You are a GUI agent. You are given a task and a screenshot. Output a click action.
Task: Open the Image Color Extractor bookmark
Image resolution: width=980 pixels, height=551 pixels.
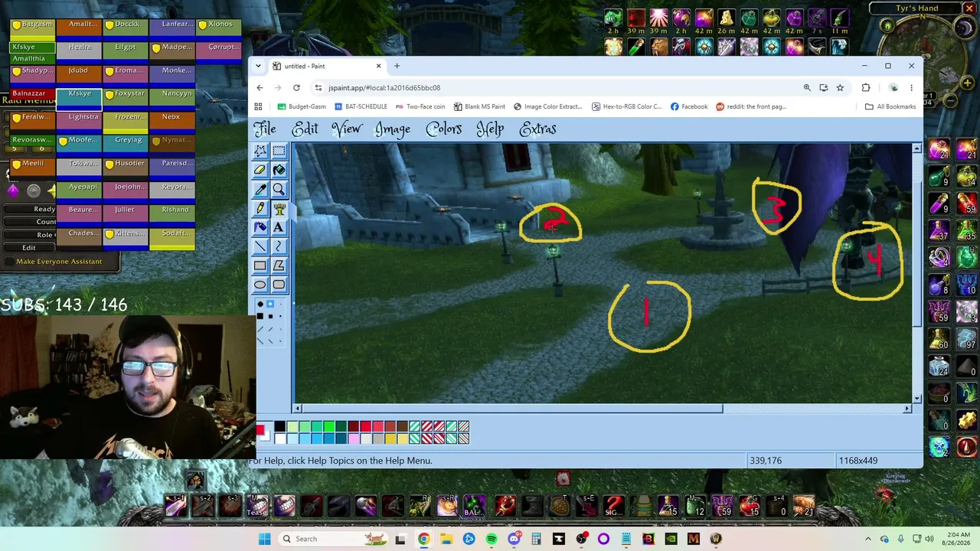pyautogui.click(x=547, y=106)
